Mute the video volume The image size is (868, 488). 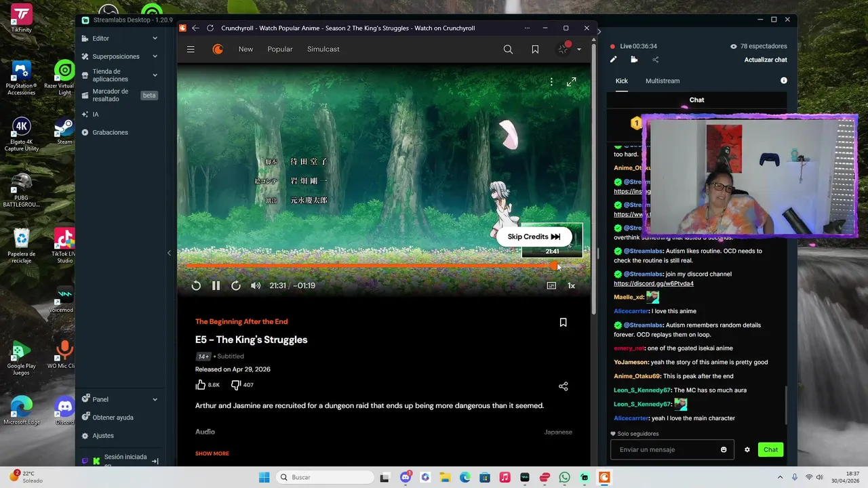pyautogui.click(x=256, y=285)
